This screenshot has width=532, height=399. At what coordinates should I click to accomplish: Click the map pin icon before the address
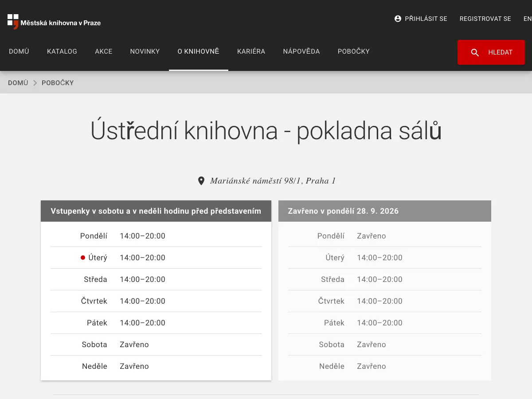click(x=201, y=181)
